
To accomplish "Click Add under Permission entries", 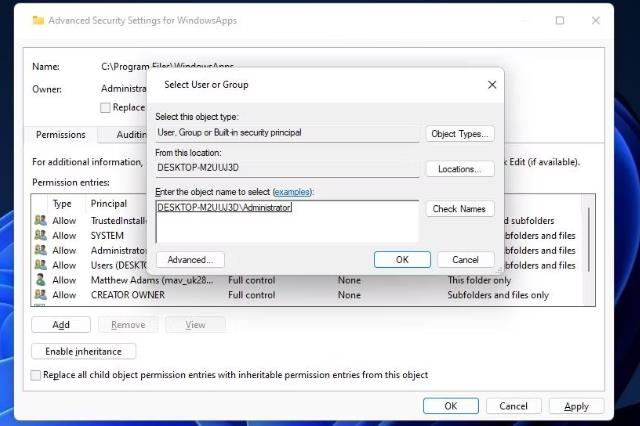I will tap(61, 325).
